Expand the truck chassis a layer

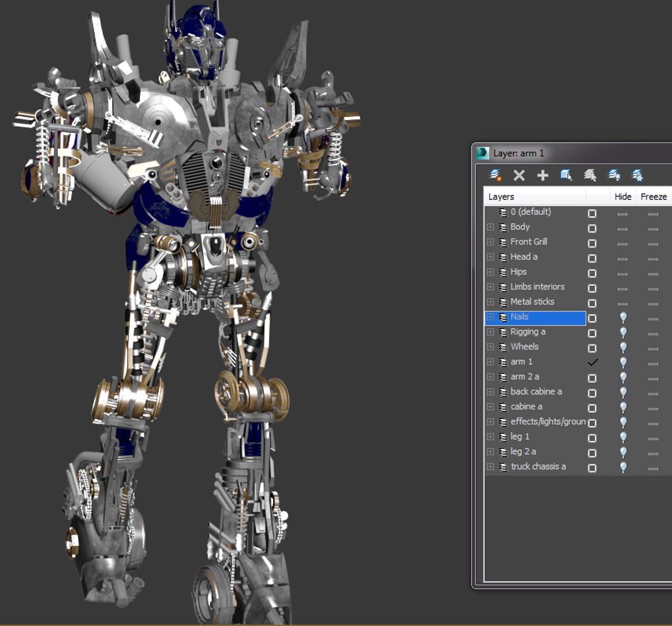point(490,467)
